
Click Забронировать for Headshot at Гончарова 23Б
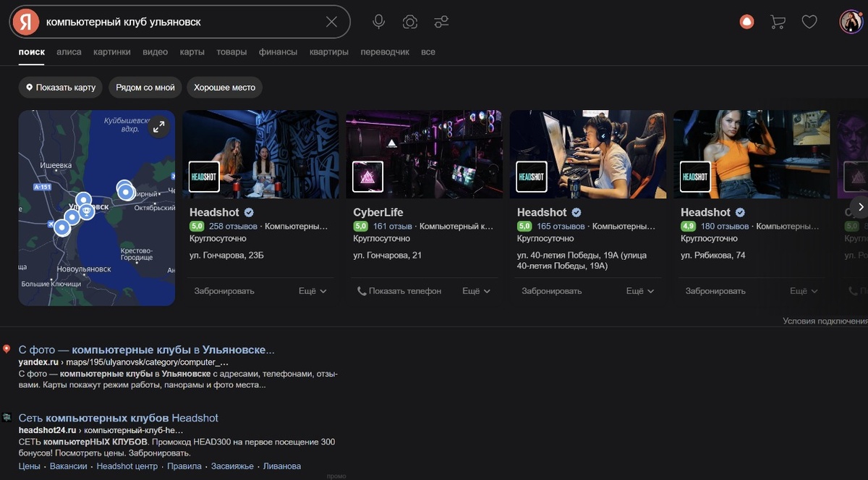(x=224, y=291)
